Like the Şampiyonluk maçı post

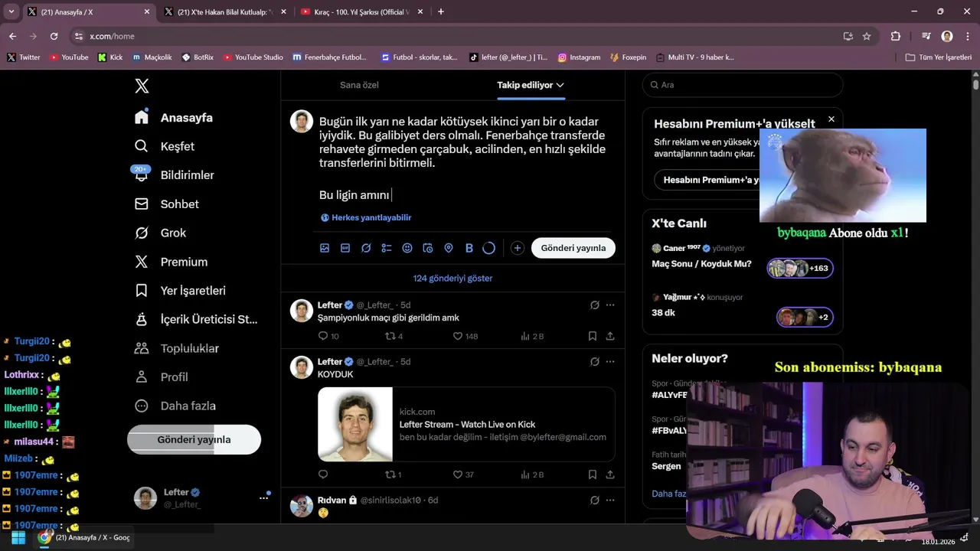pyautogui.click(x=465, y=336)
